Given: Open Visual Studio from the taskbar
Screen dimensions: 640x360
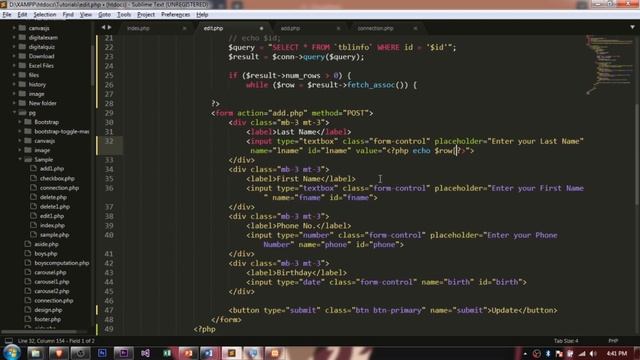Looking at the screenshot, I should (x=145, y=353).
